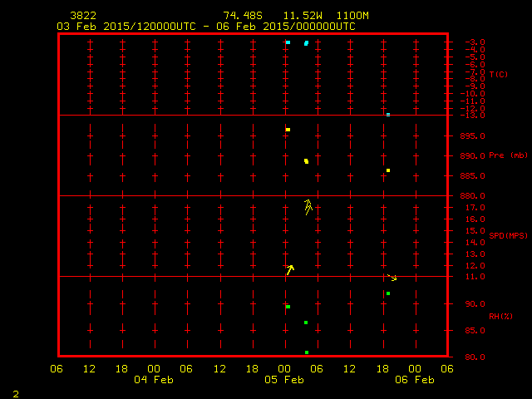
Task: Select the longitude value 11.52W
Action: click(300, 16)
